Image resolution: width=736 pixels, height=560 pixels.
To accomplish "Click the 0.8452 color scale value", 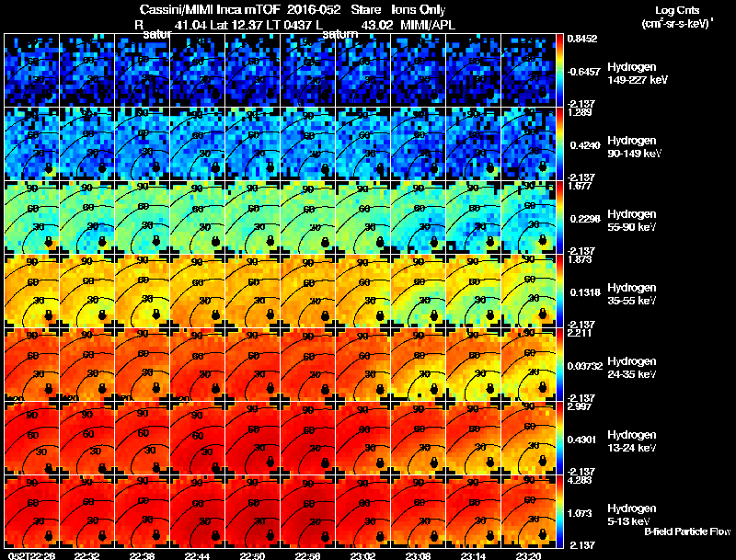I will point(582,39).
